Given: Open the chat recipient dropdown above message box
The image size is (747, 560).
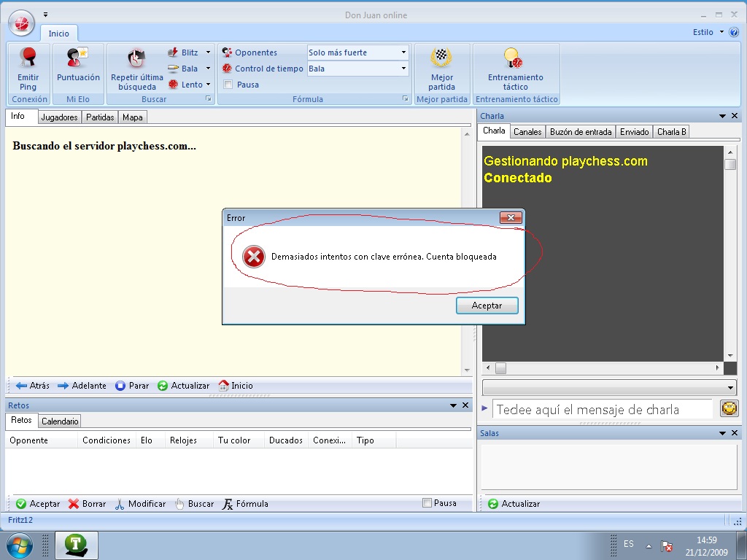Looking at the screenshot, I should [x=609, y=388].
